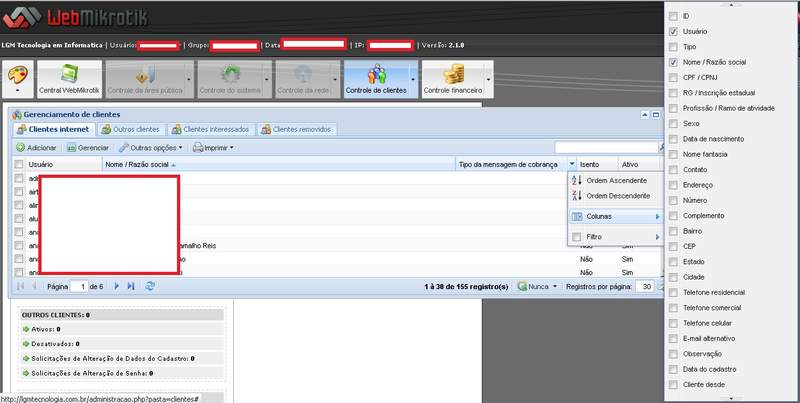Click Desativados under Outros Clientes
This screenshot has height=403, width=800.
click(51, 344)
